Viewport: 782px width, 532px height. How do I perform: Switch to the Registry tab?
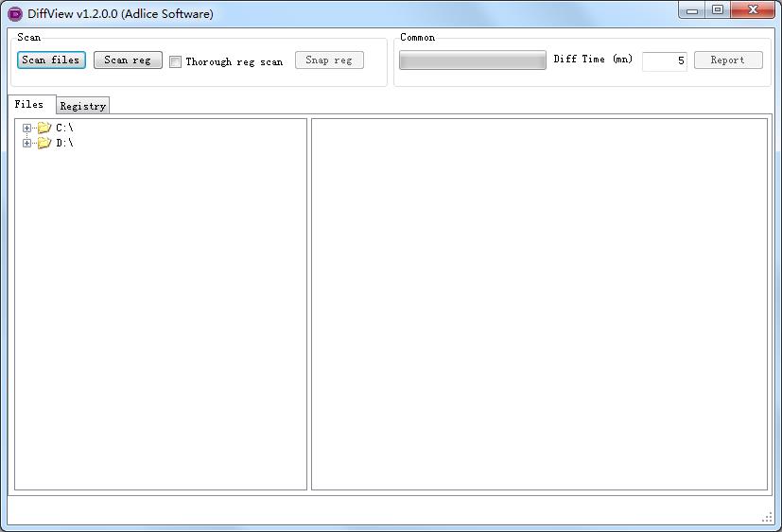coord(82,106)
